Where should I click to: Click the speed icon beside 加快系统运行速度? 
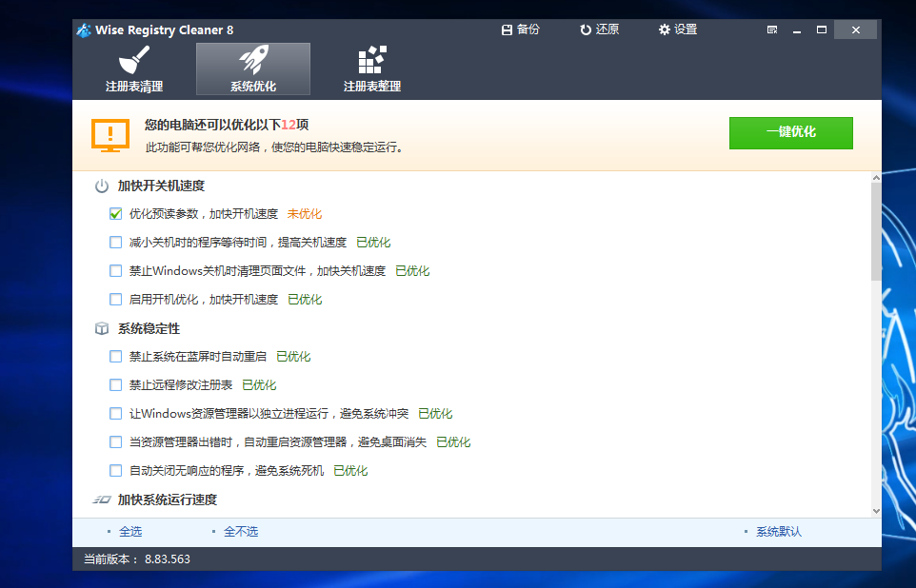point(102,500)
